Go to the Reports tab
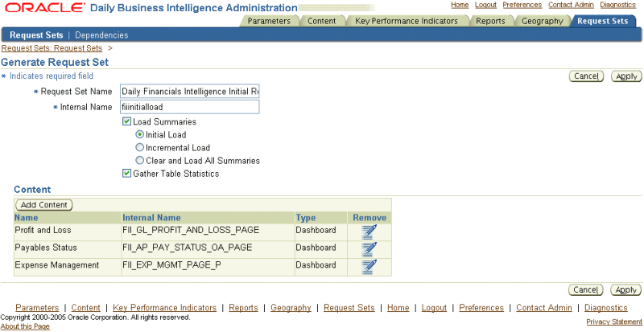The image size is (644, 332). [x=490, y=21]
